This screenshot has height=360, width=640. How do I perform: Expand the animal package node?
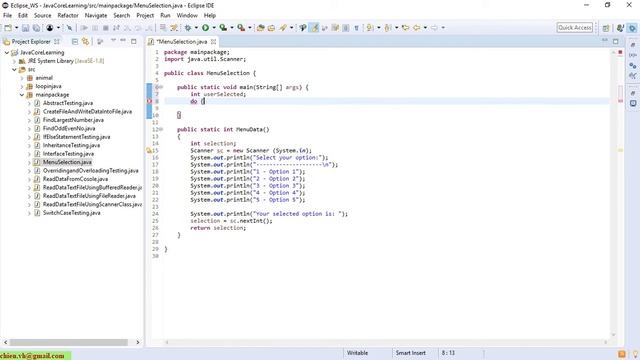[x=22, y=78]
